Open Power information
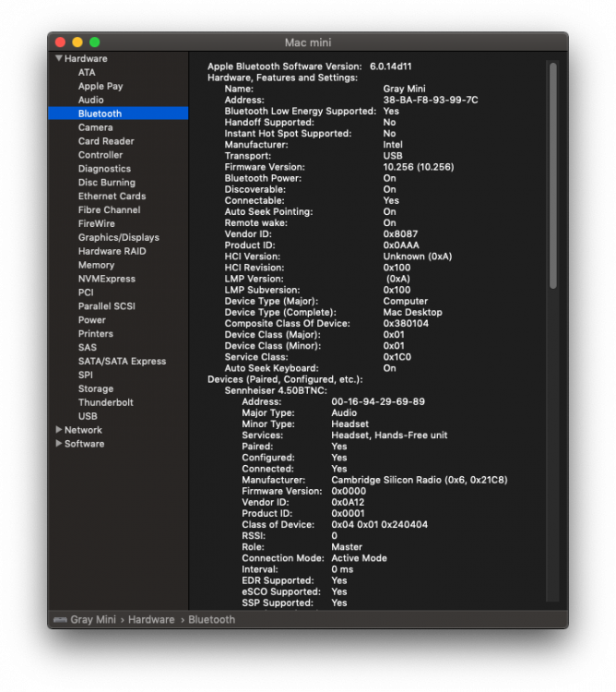The width and height of the screenshot is (616, 692). click(91, 319)
